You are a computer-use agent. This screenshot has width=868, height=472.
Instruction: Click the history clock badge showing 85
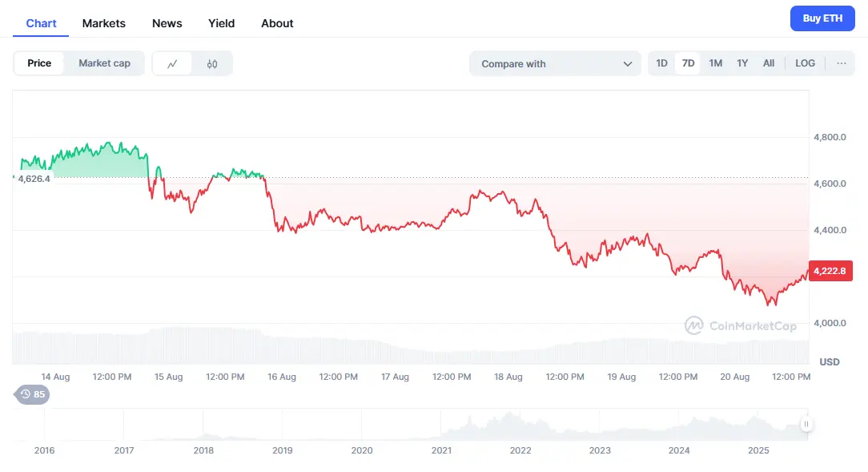click(33, 394)
